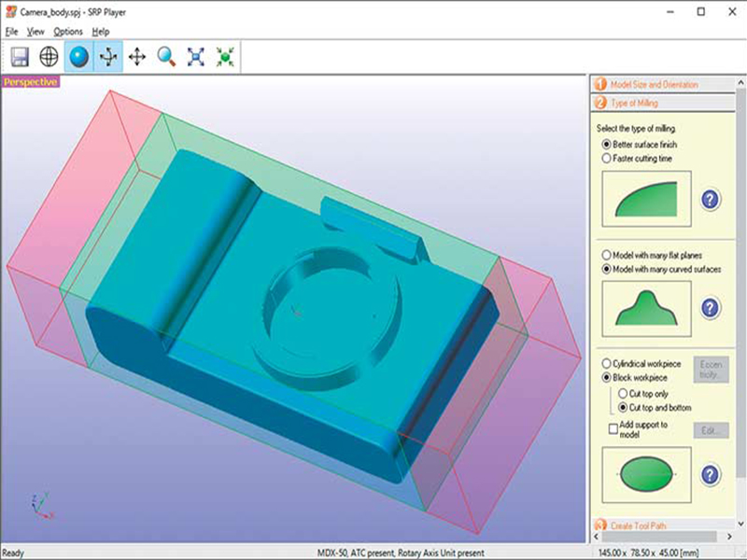Viewport: 747px width, 560px height.
Task: Open the File menu
Action: (x=11, y=31)
